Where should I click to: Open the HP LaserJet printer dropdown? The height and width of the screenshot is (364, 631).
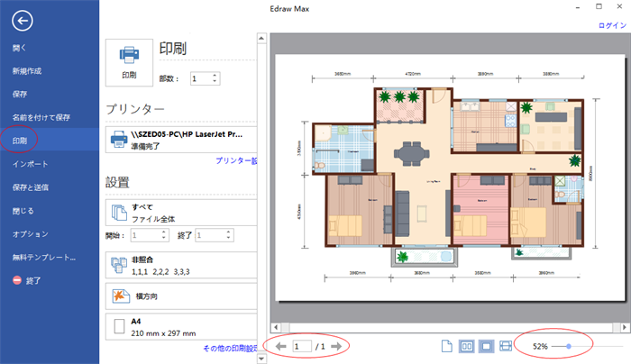(x=181, y=140)
